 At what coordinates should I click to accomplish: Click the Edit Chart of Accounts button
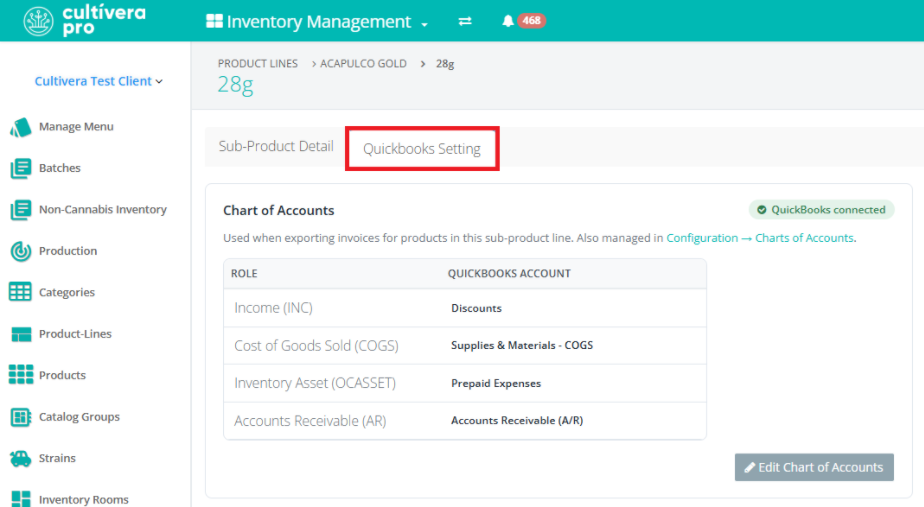click(x=814, y=467)
